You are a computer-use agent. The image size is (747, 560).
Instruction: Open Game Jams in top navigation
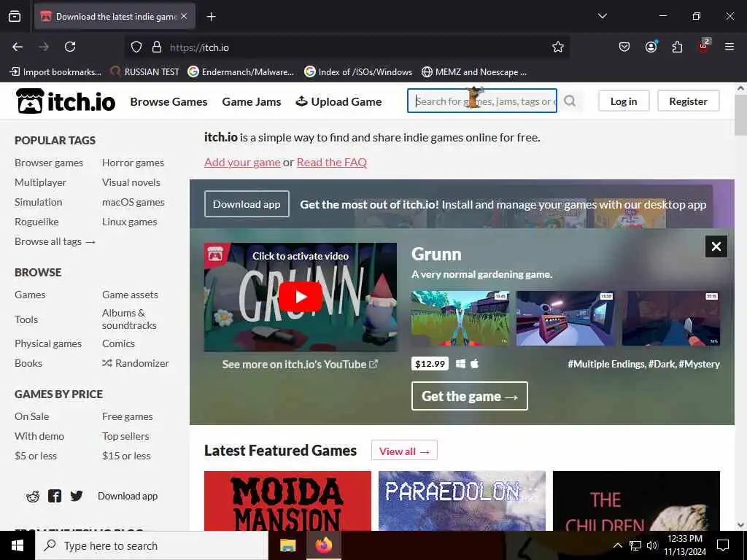click(x=252, y=101)
